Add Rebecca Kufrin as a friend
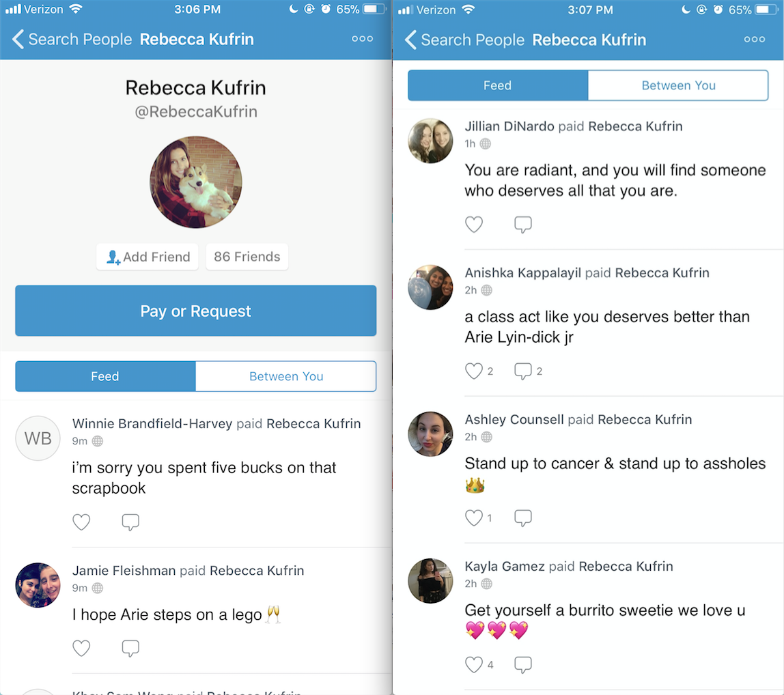Screen dimensions: 784x695 148,257
